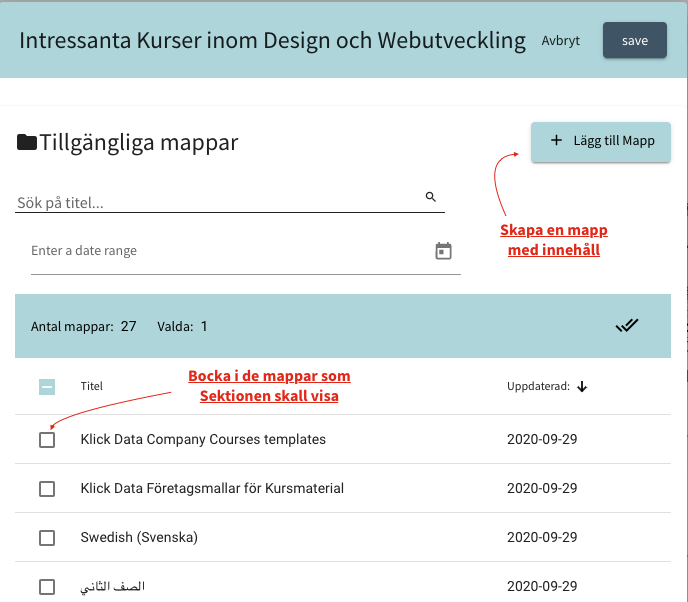Select the Klick Data Company Courses templates row title

(x=203, y=440)
